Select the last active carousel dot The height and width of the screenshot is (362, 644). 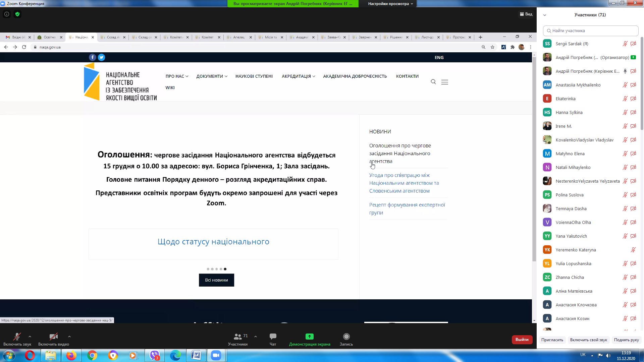[x=225, y=269]
